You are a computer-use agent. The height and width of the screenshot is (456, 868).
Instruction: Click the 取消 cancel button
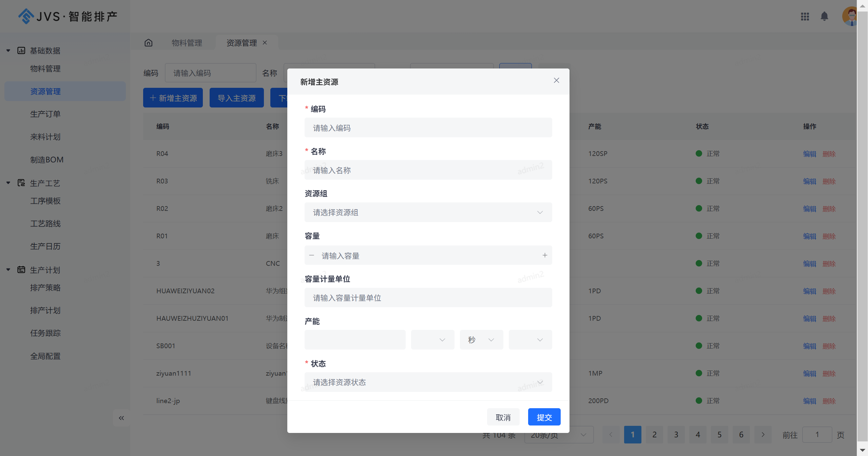(503, 417)
